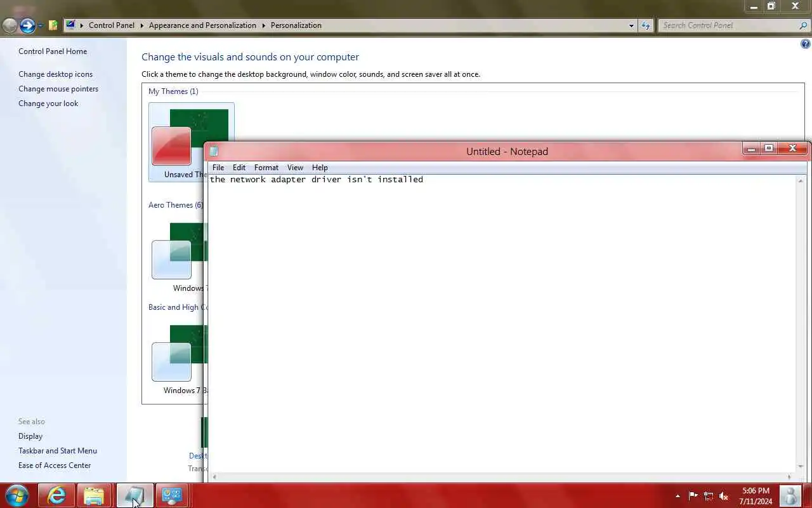Expand arrow before Personalization breadcrumb

pyautogui.click(x=264, y=25)
